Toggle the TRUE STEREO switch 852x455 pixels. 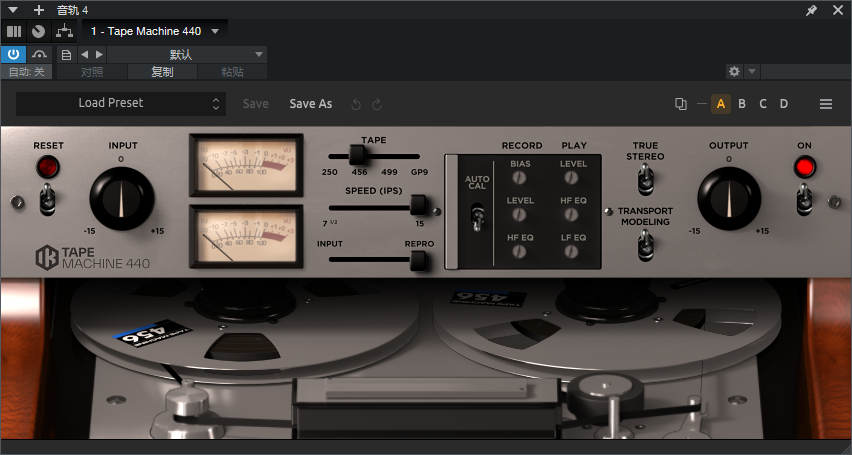point(645,179)
